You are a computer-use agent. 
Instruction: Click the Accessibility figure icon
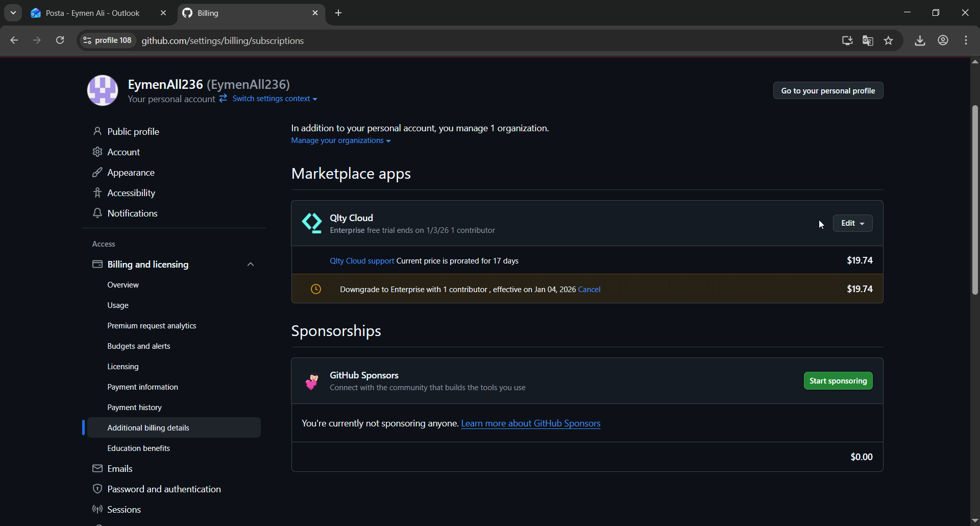click(x=97, y=193)
